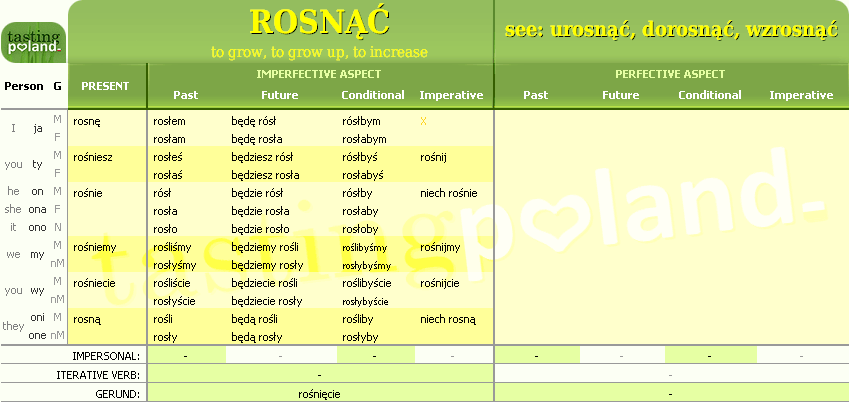Click the past form 'rośliście'

point(172,283)
